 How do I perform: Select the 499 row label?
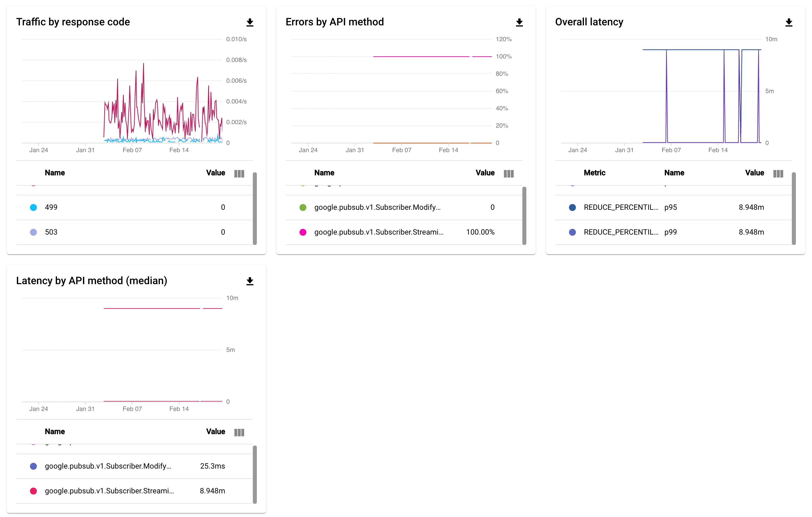51,207
